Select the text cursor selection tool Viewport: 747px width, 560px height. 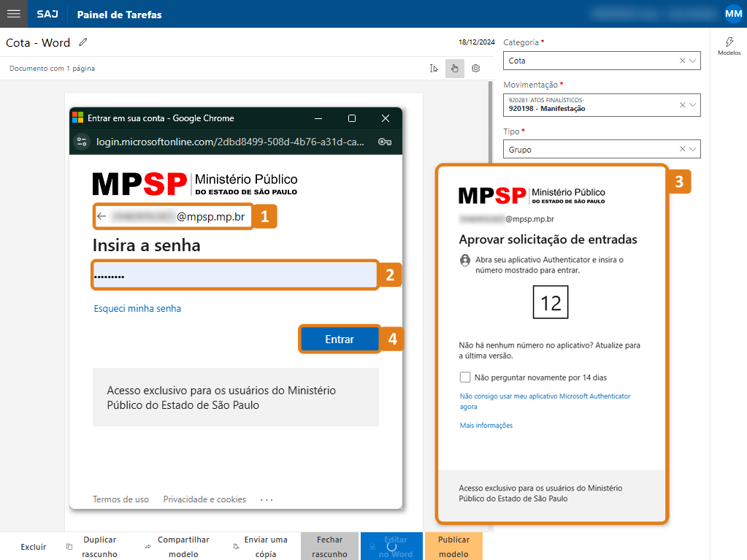(434, 69)
